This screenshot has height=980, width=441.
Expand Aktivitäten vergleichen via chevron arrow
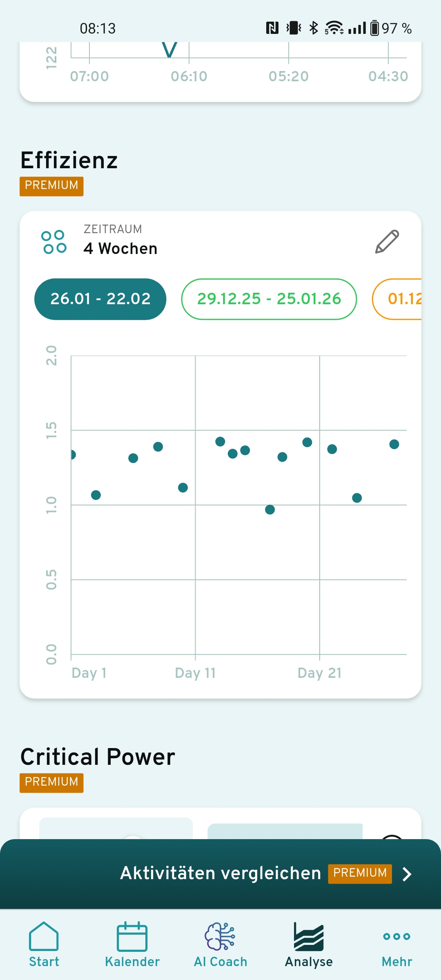tap(407, 874)
